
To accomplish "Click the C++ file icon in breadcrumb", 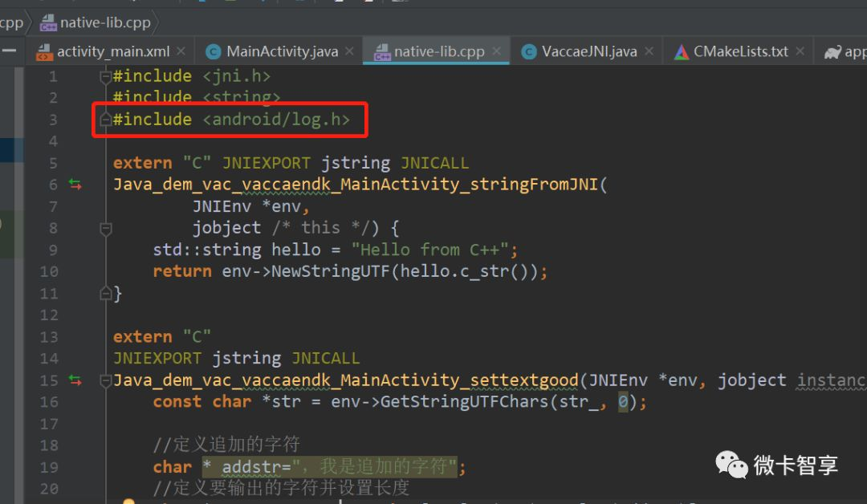I will [x=49, y=22].
